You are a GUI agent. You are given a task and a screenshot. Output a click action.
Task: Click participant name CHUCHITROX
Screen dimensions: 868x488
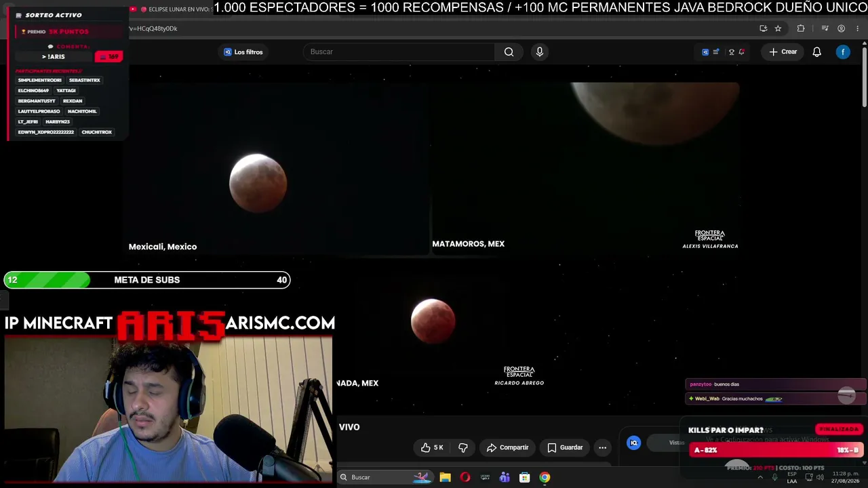[97, 132]
